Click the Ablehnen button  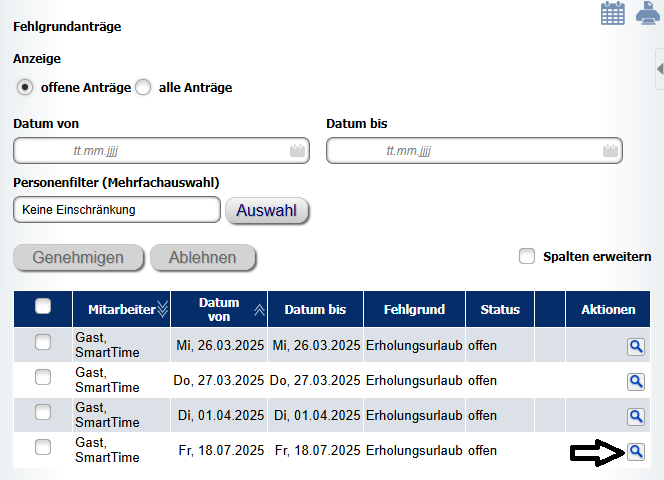click(x=203, y=258)
